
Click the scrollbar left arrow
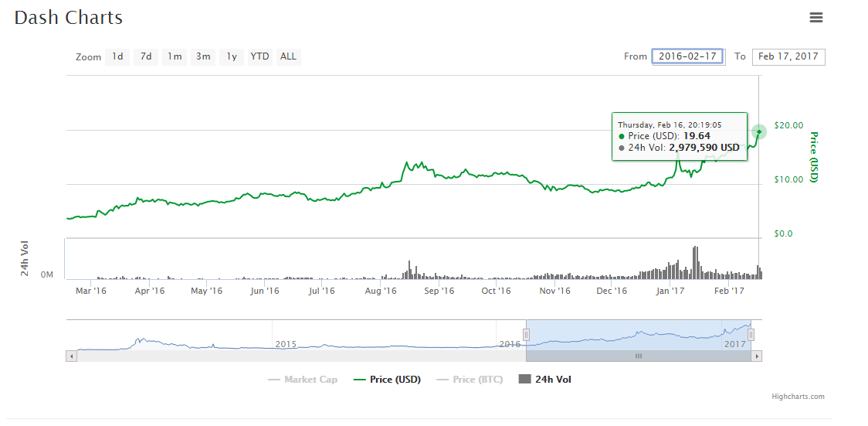coord(71,356)
